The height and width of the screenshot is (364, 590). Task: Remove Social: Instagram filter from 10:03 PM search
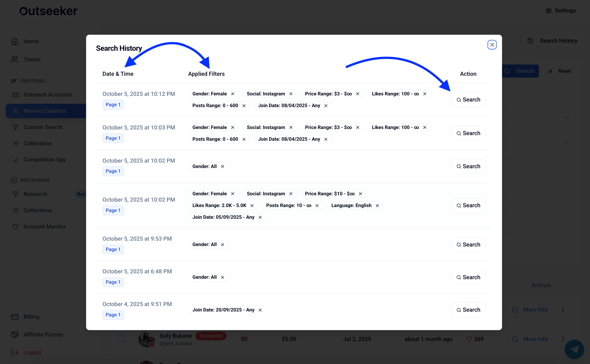(x=291, y=127)
